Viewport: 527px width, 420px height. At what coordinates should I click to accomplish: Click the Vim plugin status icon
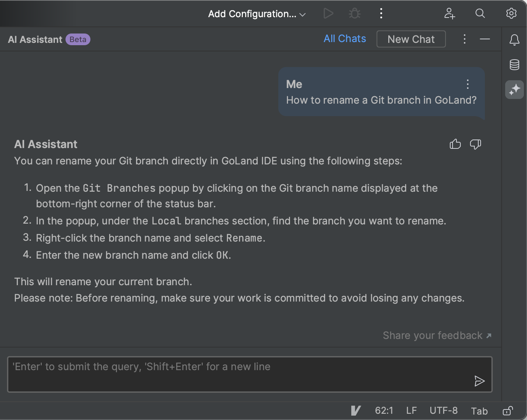point(355,411)
